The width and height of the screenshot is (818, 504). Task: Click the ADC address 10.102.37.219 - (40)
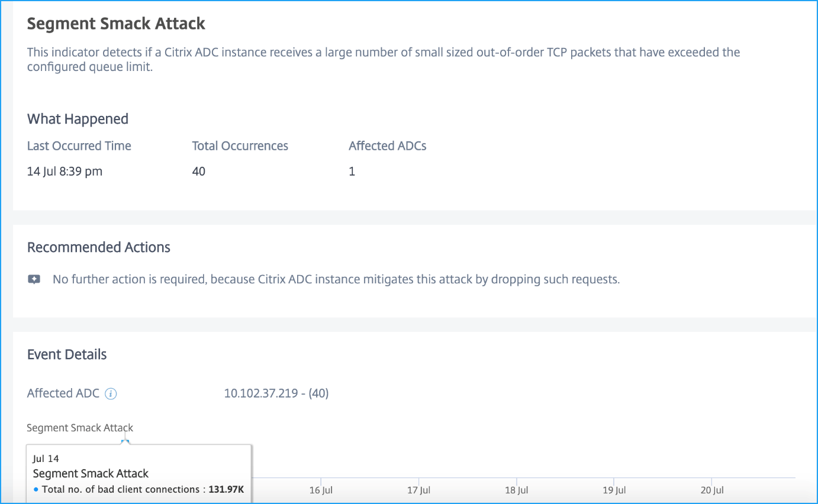point(276,393)
